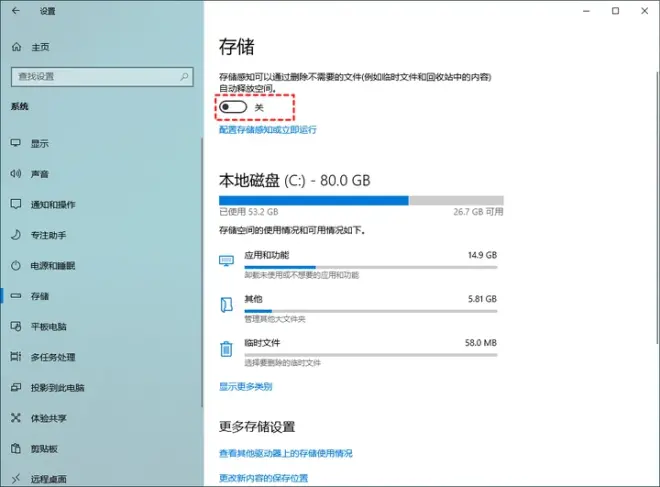Open 投影到此电脑 settings page

pyautogui.click(x=57, y=388)
